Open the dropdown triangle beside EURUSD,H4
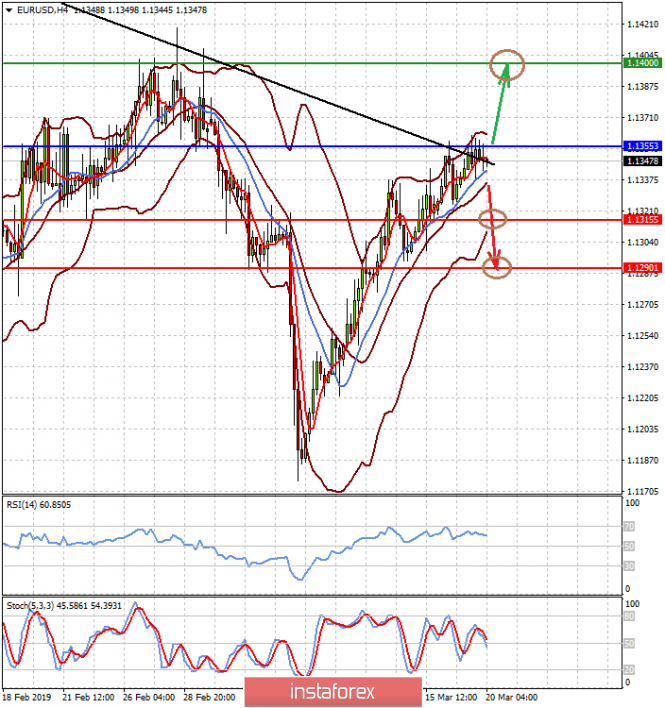665x708 pixels. [9, 10]
